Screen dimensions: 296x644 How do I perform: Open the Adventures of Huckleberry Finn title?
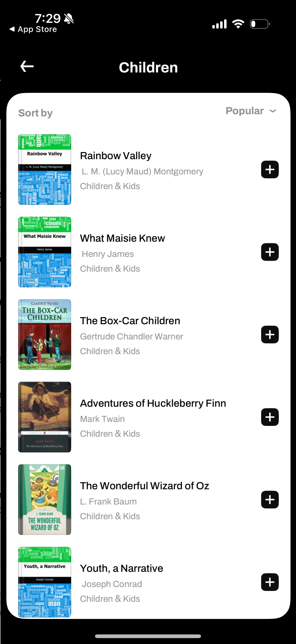pyautogui.click(x=153, y=403)
